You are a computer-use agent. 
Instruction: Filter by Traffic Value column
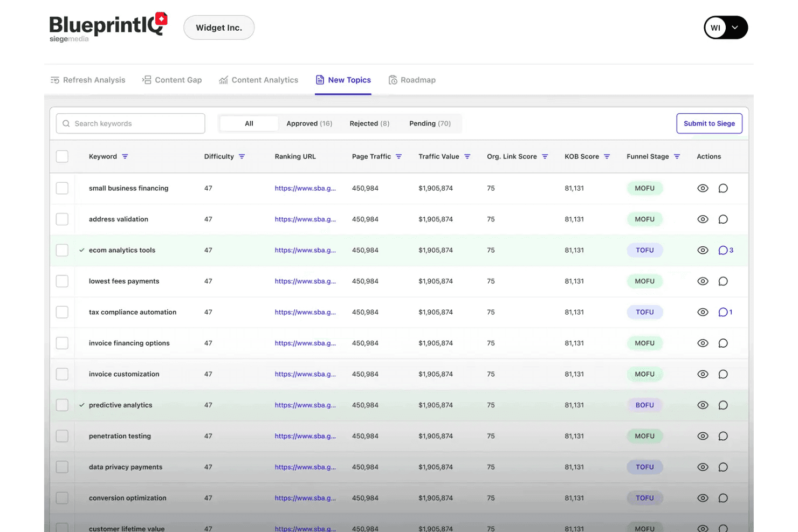[x=467, y=156]
